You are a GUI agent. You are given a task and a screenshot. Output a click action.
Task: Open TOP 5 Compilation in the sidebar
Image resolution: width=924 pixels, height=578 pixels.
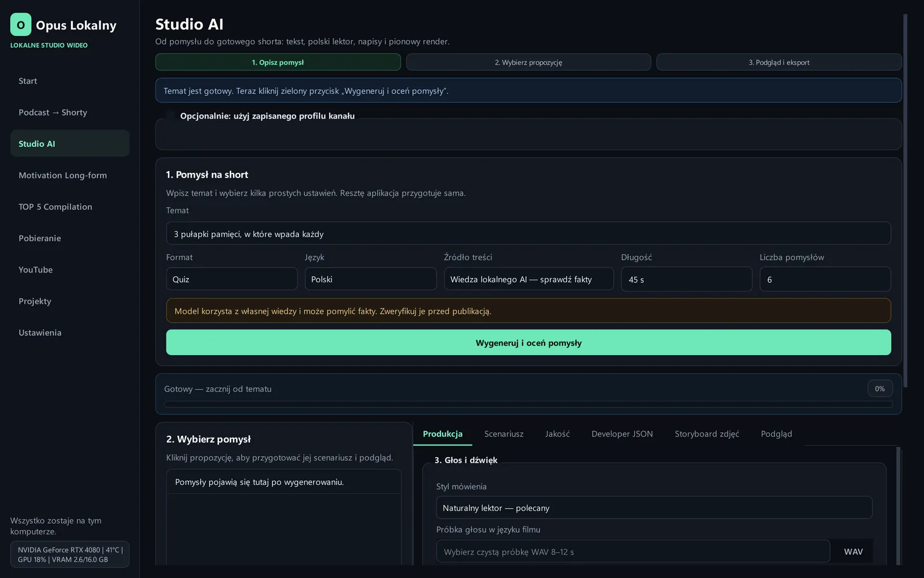tap(70, 206)
